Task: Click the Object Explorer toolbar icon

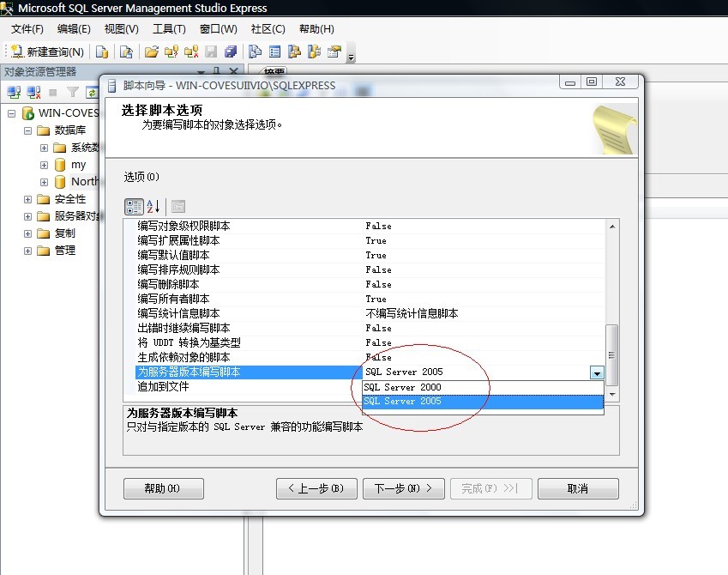Action: [x=294, y=51]
